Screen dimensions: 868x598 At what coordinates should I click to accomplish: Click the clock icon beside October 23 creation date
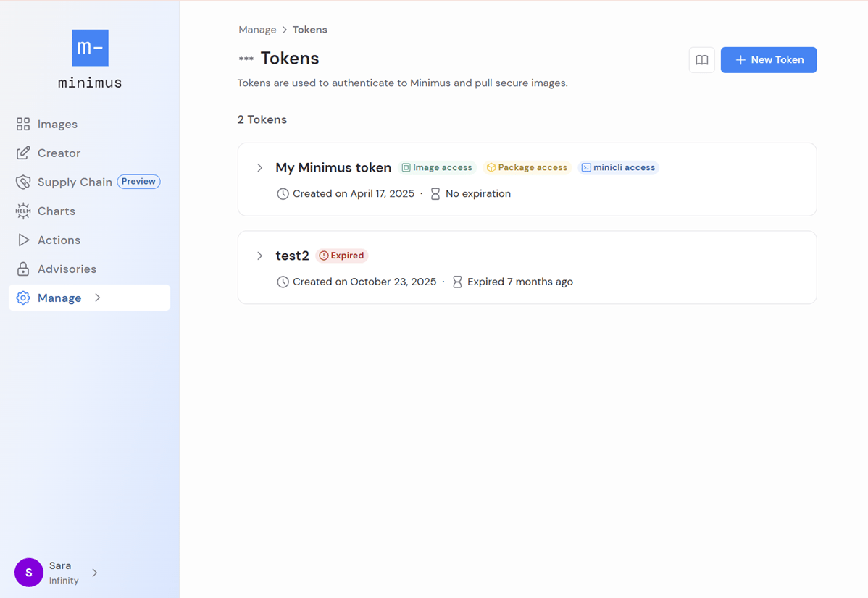[x=283, y=282]
